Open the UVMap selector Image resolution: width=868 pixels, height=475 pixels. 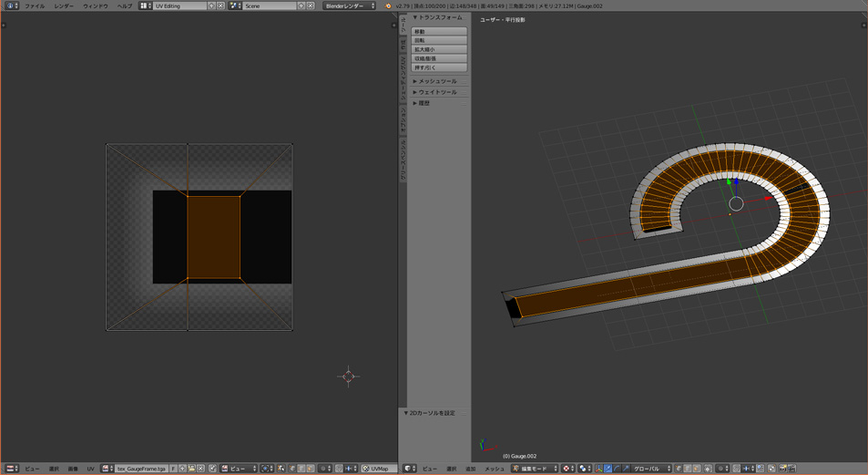(x=379, y=469)
